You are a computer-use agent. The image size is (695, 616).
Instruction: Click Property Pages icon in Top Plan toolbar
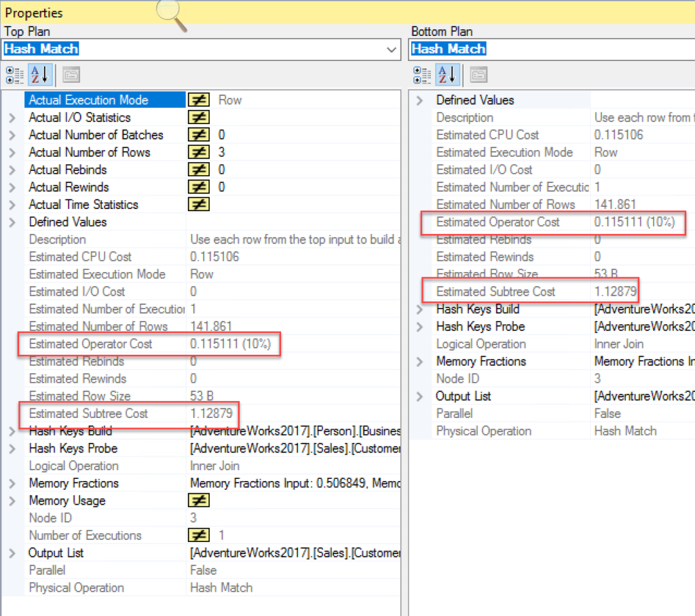(x=72, y=74)
